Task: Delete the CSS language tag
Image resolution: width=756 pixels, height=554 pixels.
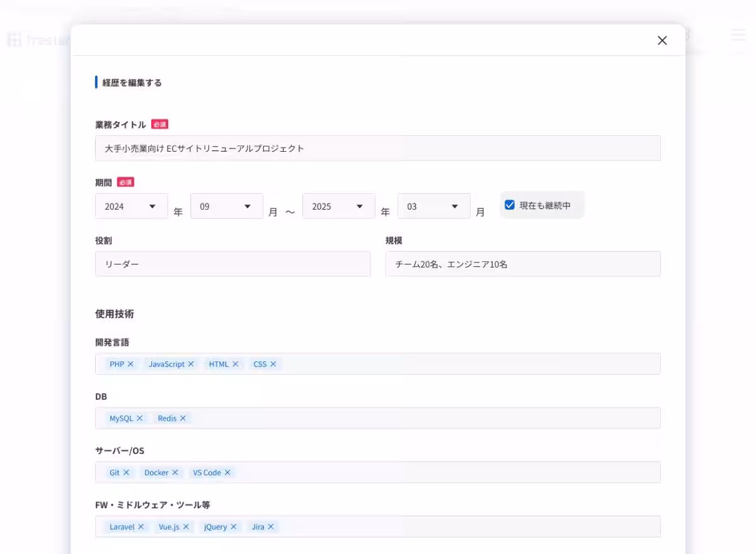Action: pyautogui.click(x=273, y=364)
